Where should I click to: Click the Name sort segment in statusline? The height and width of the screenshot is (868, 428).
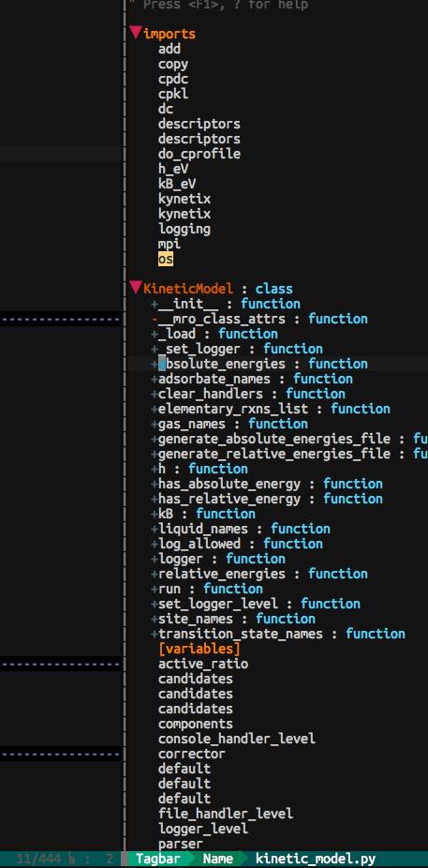pos(218,860)
